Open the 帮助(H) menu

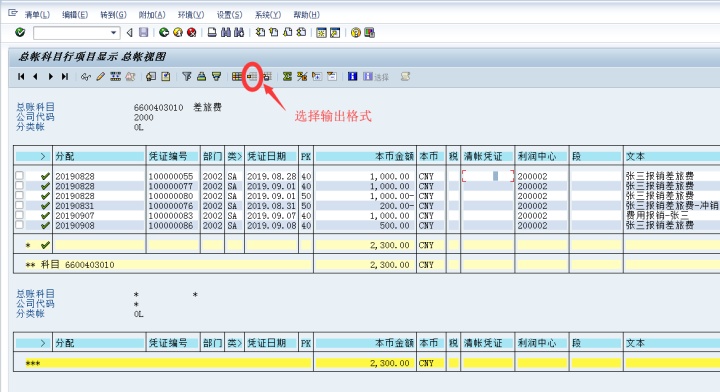pyautogui.click(x=306, y=15)
